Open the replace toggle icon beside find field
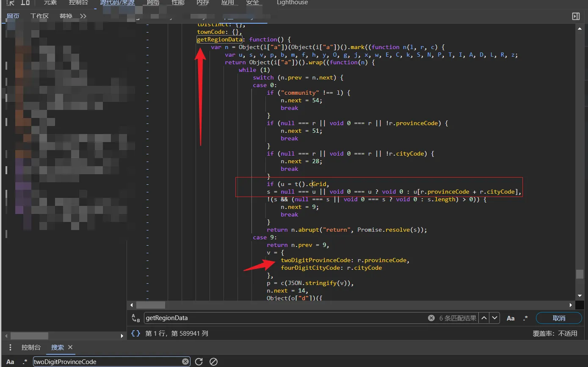This screenshot has height=367, width=588. [135, 318]
